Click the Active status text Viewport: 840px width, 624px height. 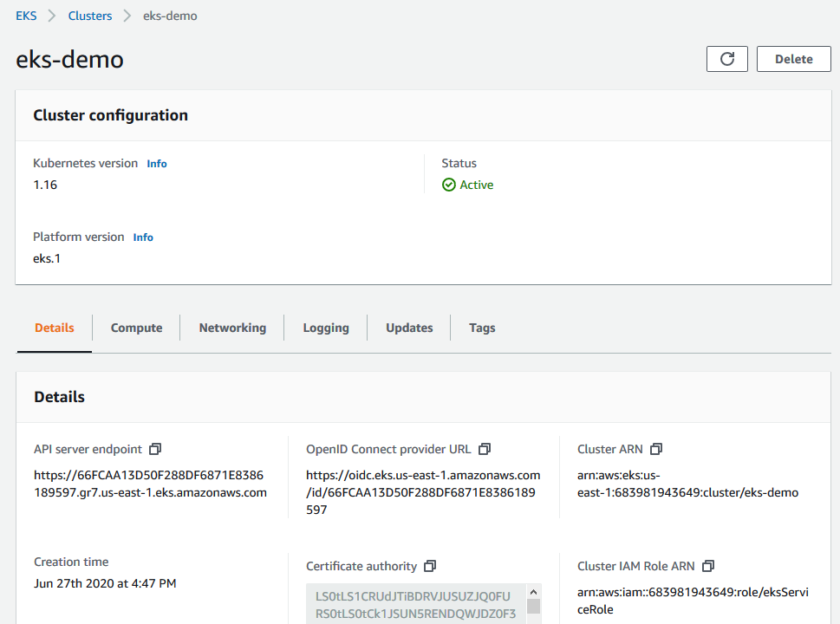476,185
